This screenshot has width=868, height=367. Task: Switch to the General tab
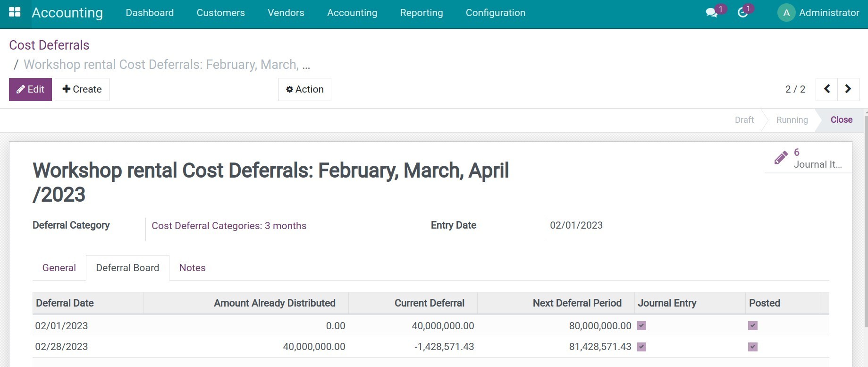(x=59, y=268)
